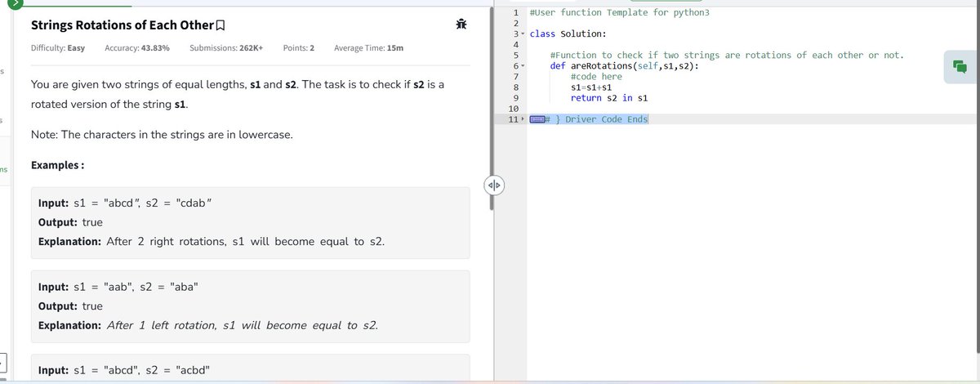Click the collapsed code block marker on line 11
980x384 pixels.
point(537,120)
